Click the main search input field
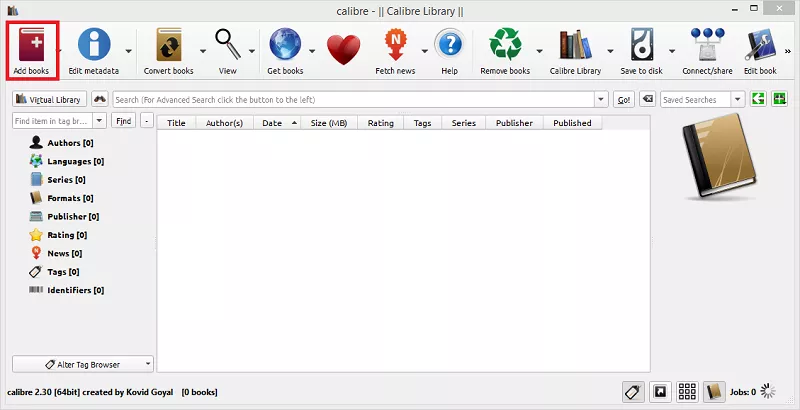The width and height of the screenshot is (800, 410). (x=354, y=99)
